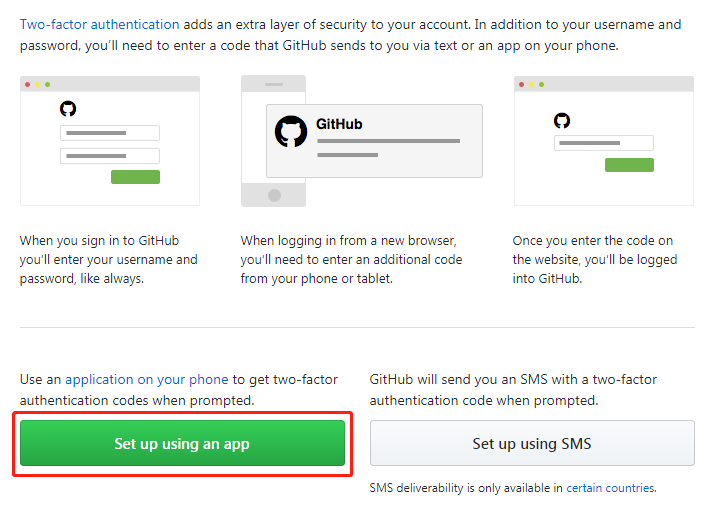Viewport: 712px width, 514px height.
Task: Click the green window dot in the left illustration
Action: tap(47, 85)
